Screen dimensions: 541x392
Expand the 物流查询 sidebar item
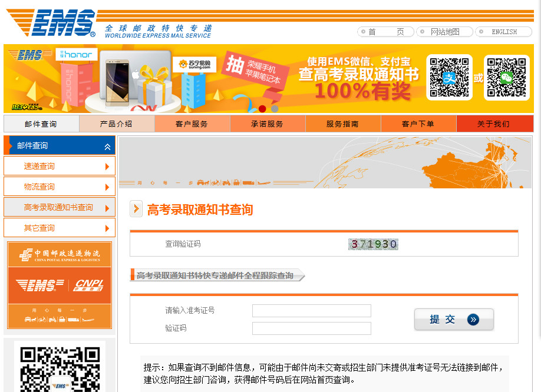(x=107, y=187)
